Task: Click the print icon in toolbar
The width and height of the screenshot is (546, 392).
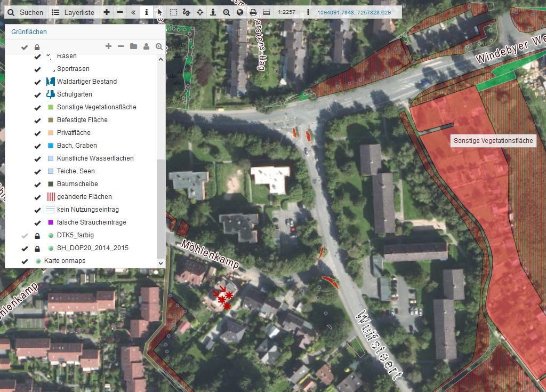Action: [x=253, y=12]
